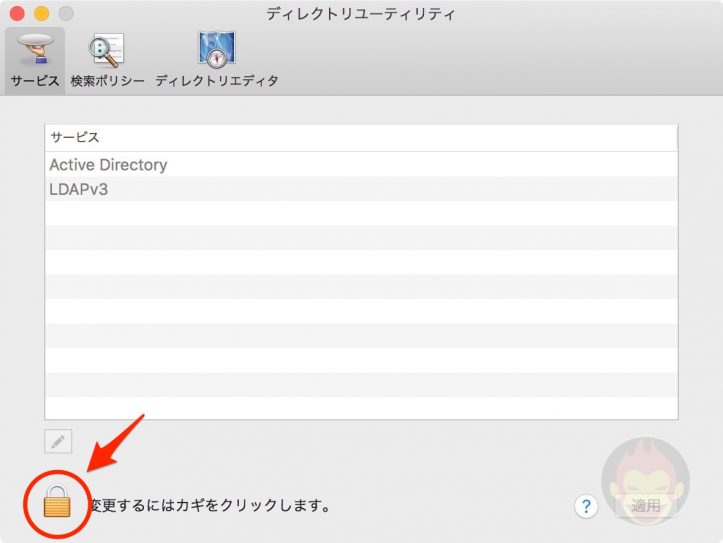Select the Active Directory row
The height and width of the screenshot is (543, 723).
click(x=361, y=165)
